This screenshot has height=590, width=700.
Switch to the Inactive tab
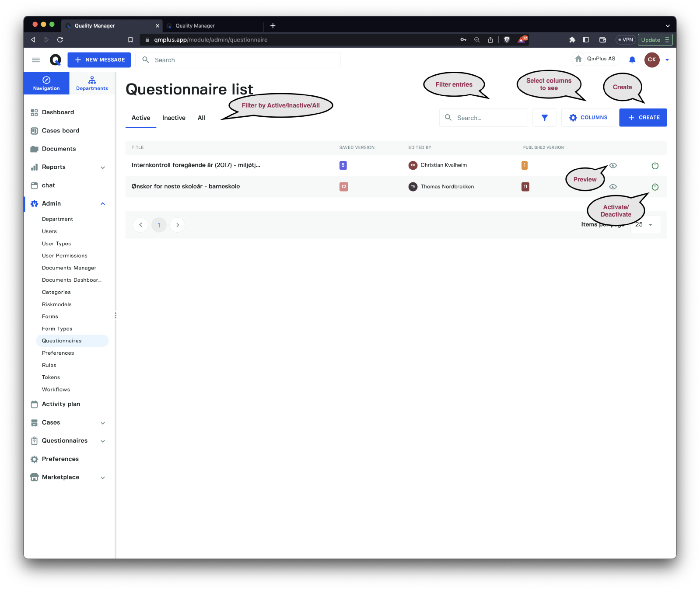point(174,118)
